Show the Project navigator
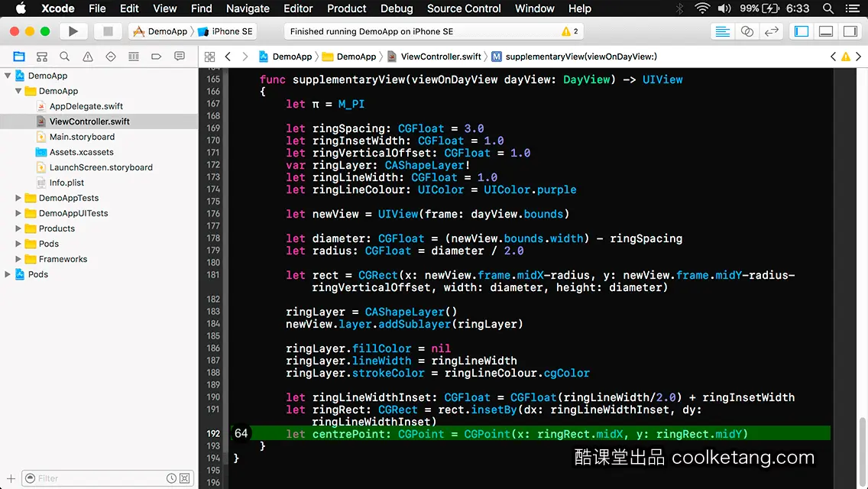Viewport: 868px width, 489px height. pos(19,57)
